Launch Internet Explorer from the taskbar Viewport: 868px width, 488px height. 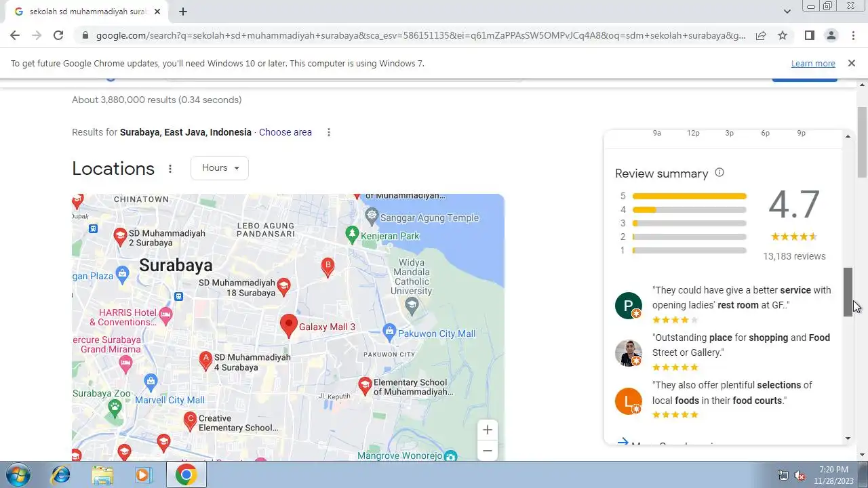click(x=60, y=474)
